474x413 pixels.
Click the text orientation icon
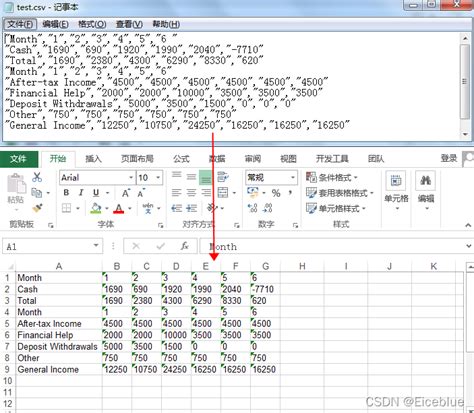point(212,208)
